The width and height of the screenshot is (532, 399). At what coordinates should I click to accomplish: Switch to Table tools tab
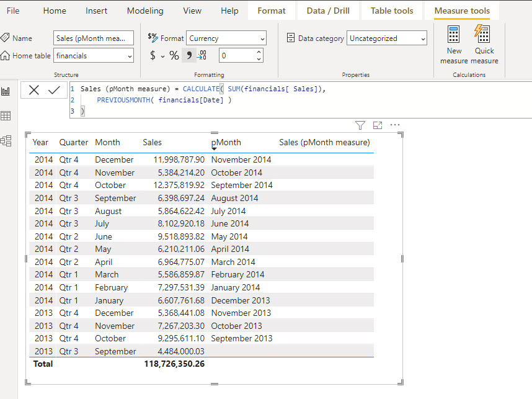tap(392, 11)
